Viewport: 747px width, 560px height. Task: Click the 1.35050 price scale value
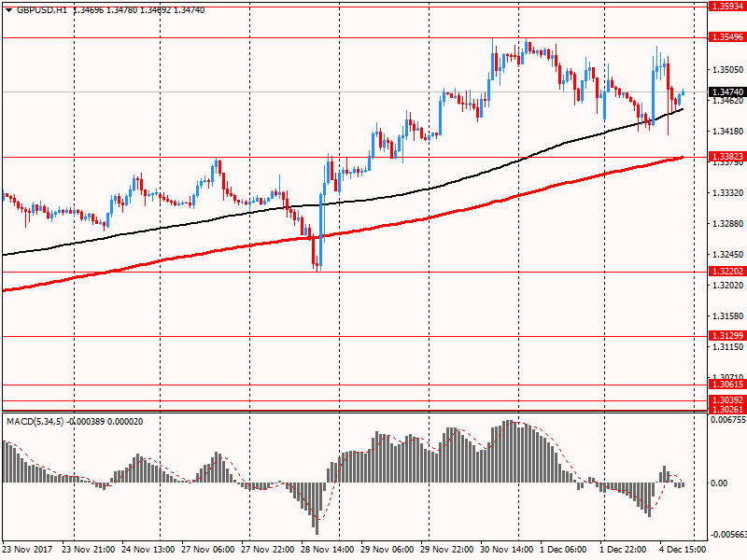click(727, 70)
